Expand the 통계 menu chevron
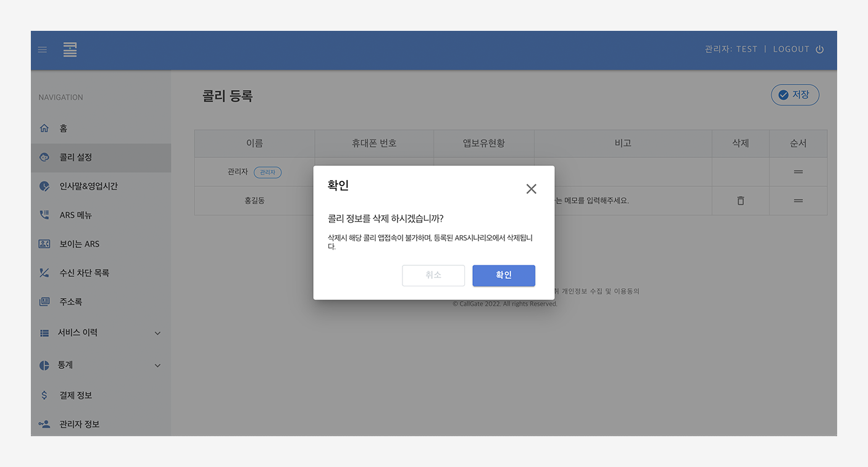Image resolution: width=868 pixels, height=467 pixels. tap(157, 365)
